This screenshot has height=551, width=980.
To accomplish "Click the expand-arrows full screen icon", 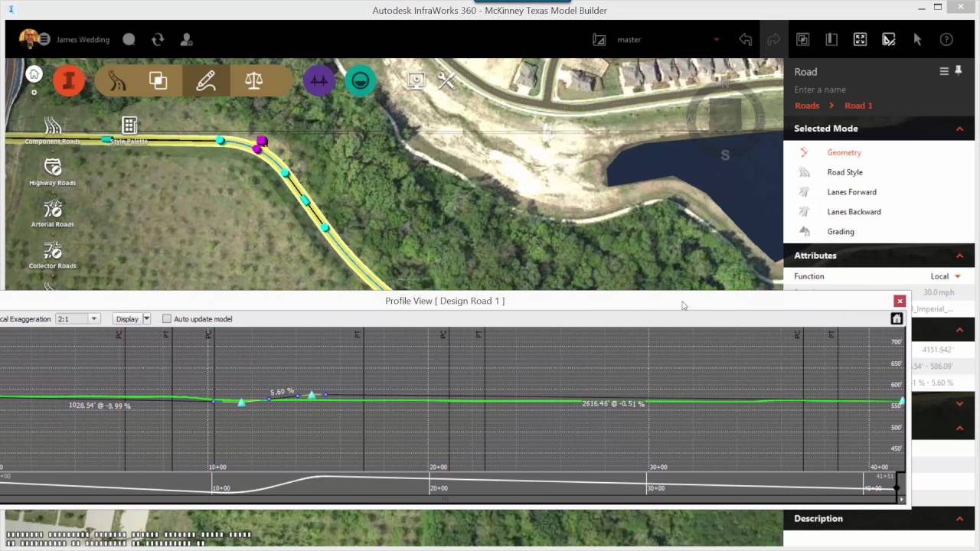I will tap(860, 39).
